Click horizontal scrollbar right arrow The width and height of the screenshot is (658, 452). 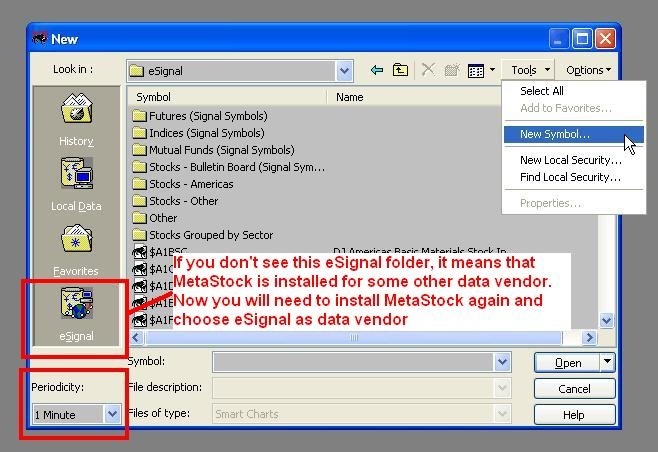[589, 337]
